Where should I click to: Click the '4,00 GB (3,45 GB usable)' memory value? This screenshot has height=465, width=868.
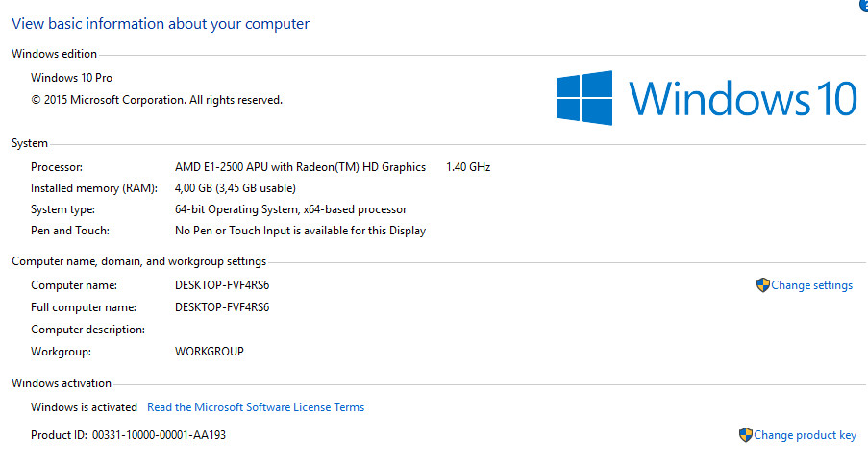point(236,188)
